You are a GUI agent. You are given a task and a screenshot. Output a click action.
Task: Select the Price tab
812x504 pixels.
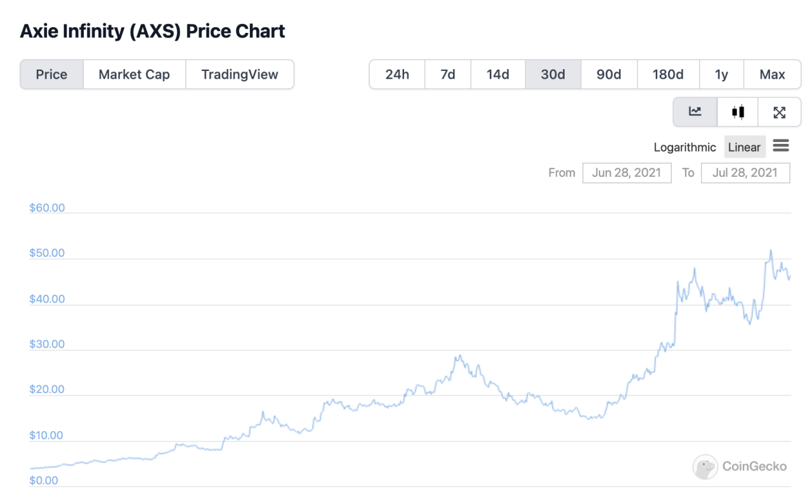point(51,74)
